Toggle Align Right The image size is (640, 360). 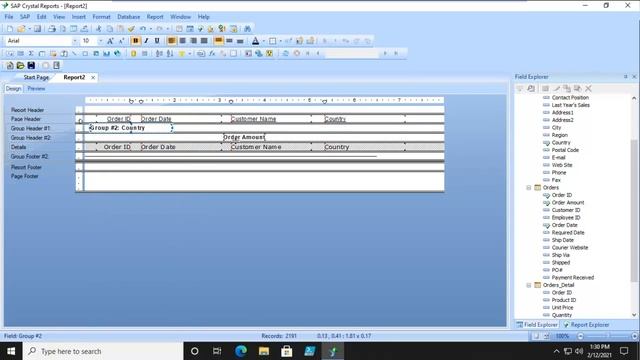[193, 41]
